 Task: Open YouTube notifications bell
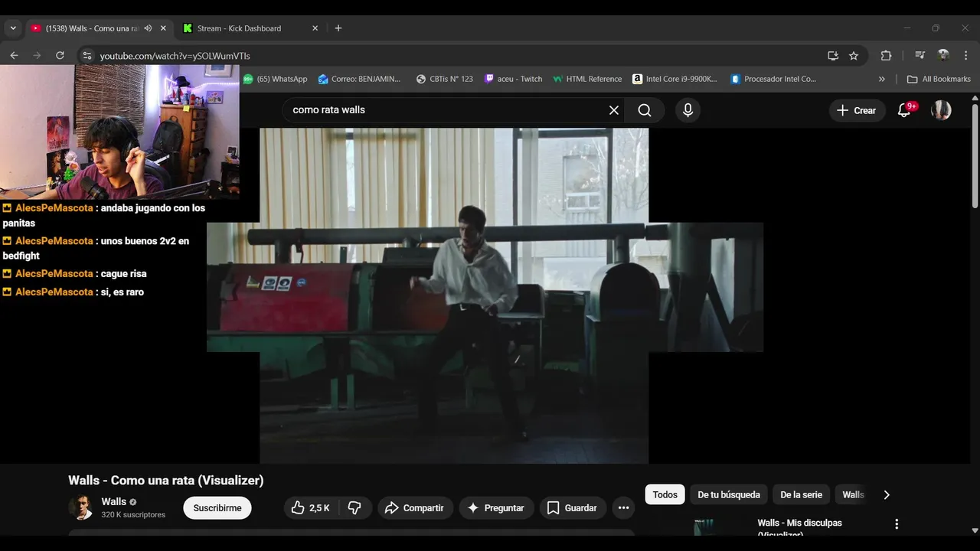905,110
